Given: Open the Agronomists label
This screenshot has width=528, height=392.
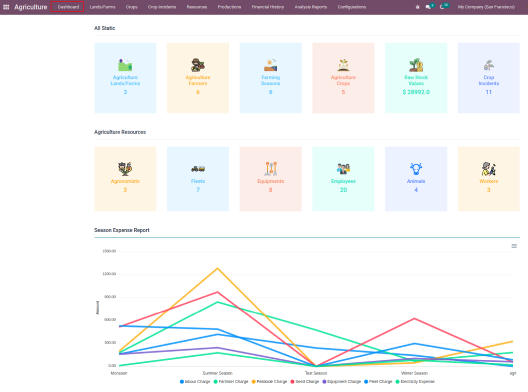Looking at the screenshot, I should (x=125, y=181).
